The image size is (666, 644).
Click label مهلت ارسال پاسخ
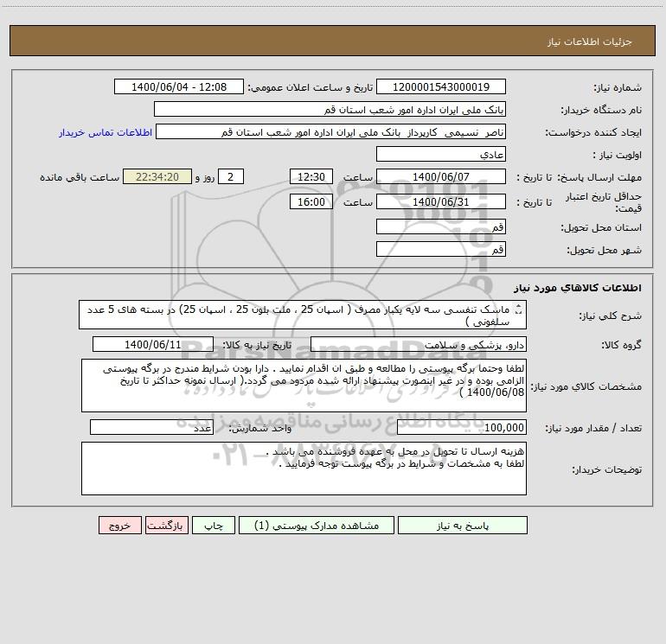pyautogui.click(x=599, y=177)
